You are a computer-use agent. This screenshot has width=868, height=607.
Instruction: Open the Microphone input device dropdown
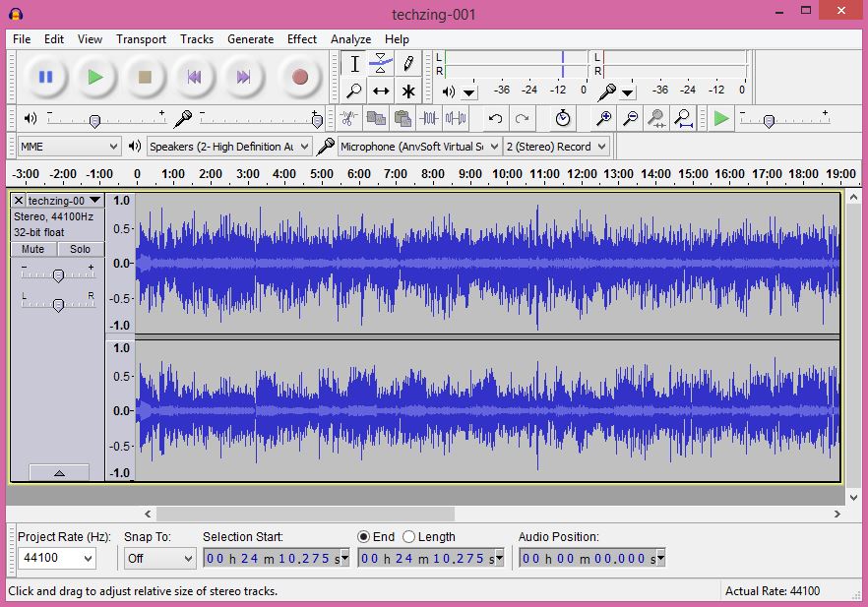tap(419, 147)
